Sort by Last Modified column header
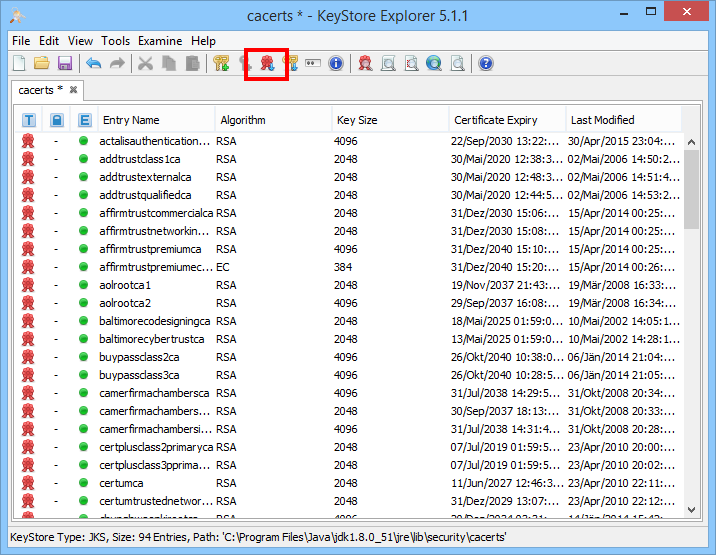This screenshot has width=716, height=555. point(623,120)
